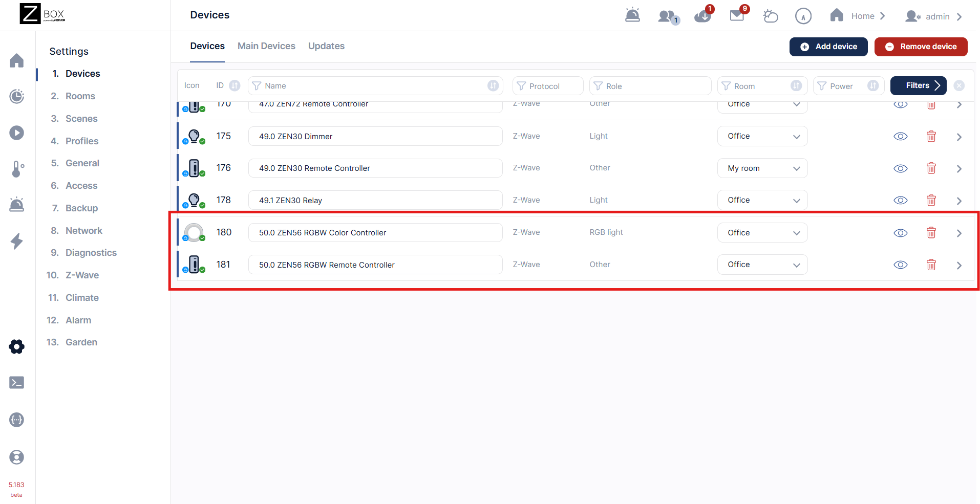The height and width of the screenshot is (504, 980).
Task: Open room dropdown for device 180
Action: point(762,233)
